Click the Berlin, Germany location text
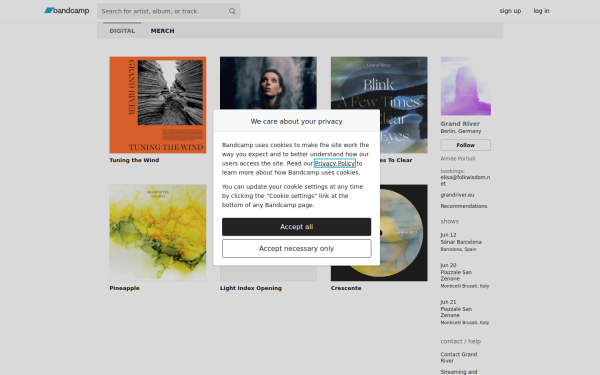 [461, 131]
